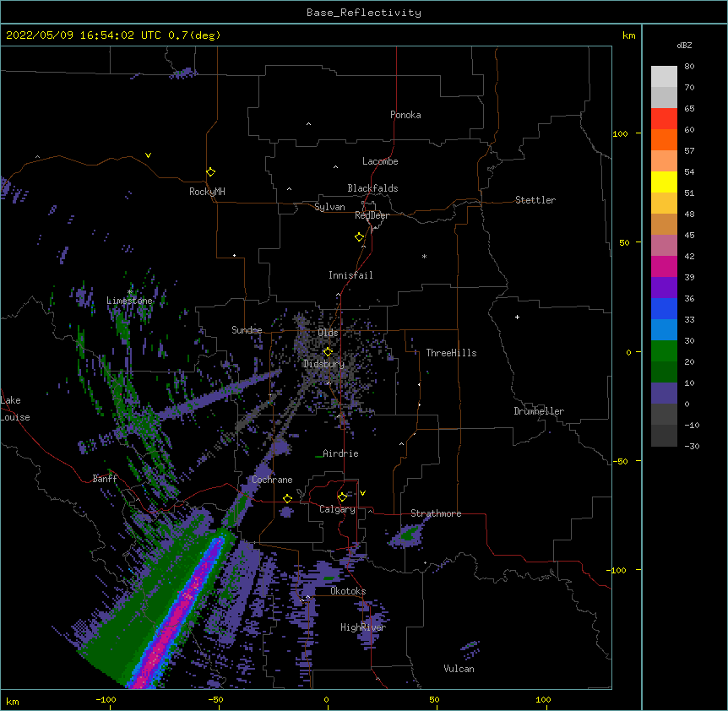
Task: Click the ThreeHills label
Action: pyautogui.click(x=451, y=353)
